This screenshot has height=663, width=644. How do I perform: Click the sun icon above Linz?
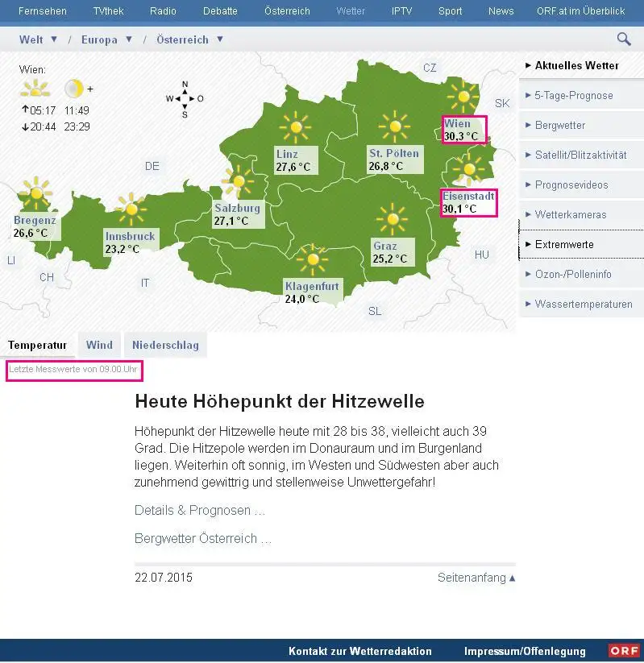click(295, 126)
